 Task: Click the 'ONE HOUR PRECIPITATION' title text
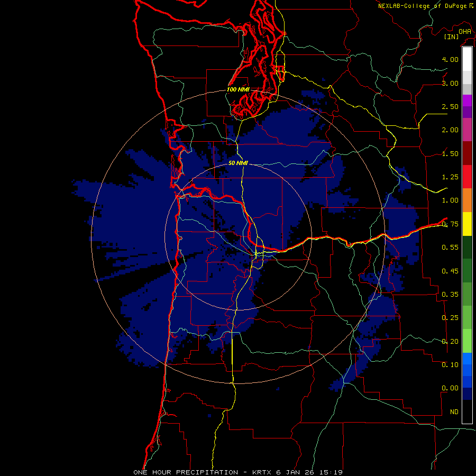186,472
